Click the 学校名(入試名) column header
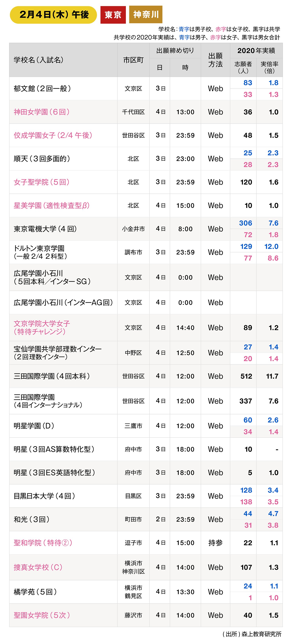Screen dimensions: 292x644 point(39,60)
